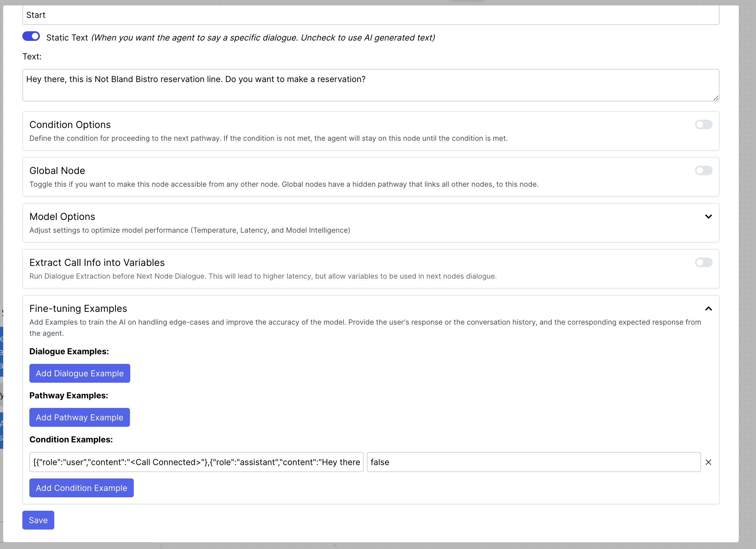The width and height of the screenshot is (756, 549).
Task: Click the Pathway Examples label
Action: 69,396
